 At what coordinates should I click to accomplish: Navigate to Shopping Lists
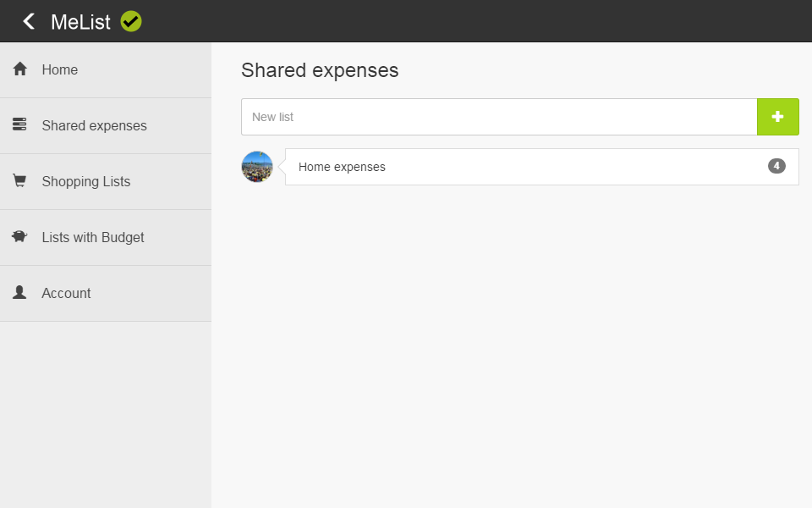tap(86, 182)
